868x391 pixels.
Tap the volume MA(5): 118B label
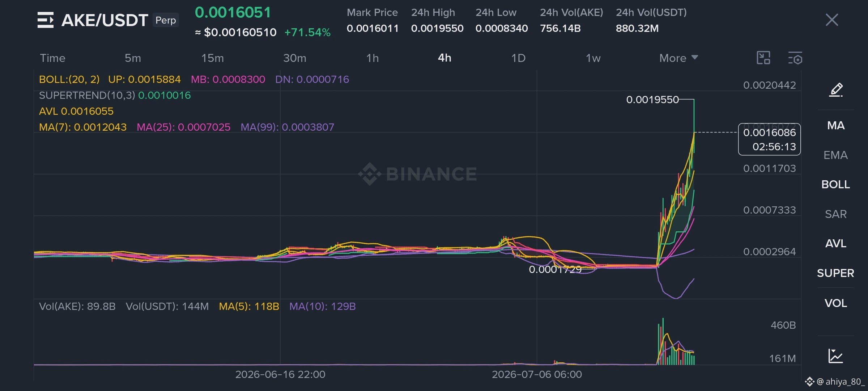pos(249,306)
